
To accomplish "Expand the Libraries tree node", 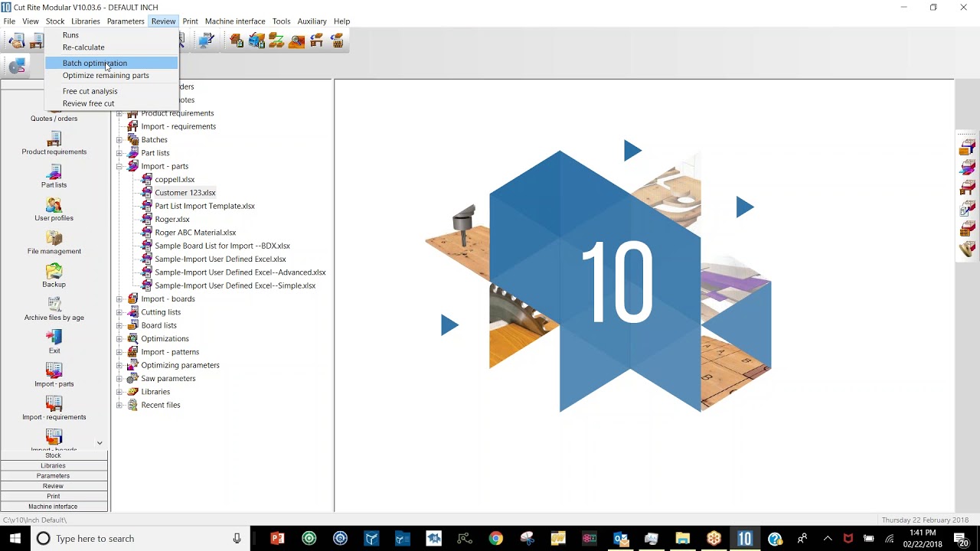I will [119, 392].
